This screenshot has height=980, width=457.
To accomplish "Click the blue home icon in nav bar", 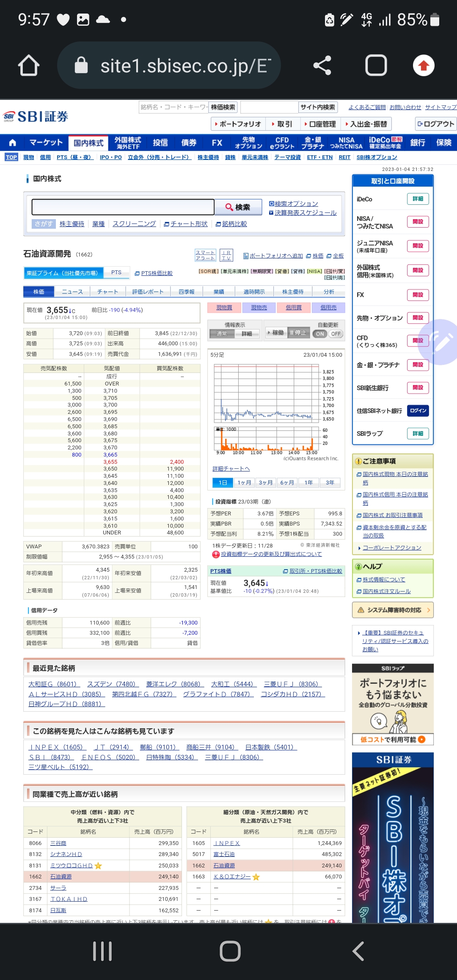I will [13, 143].
